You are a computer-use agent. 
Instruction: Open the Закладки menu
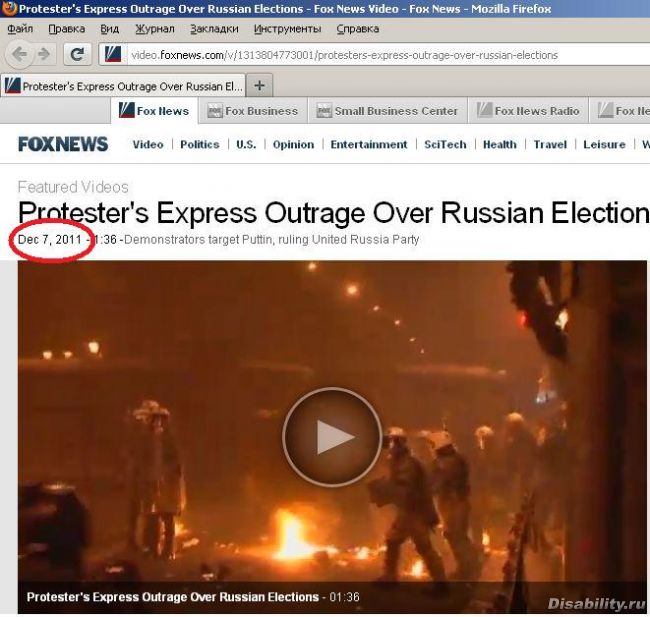(x=214, y=29)
